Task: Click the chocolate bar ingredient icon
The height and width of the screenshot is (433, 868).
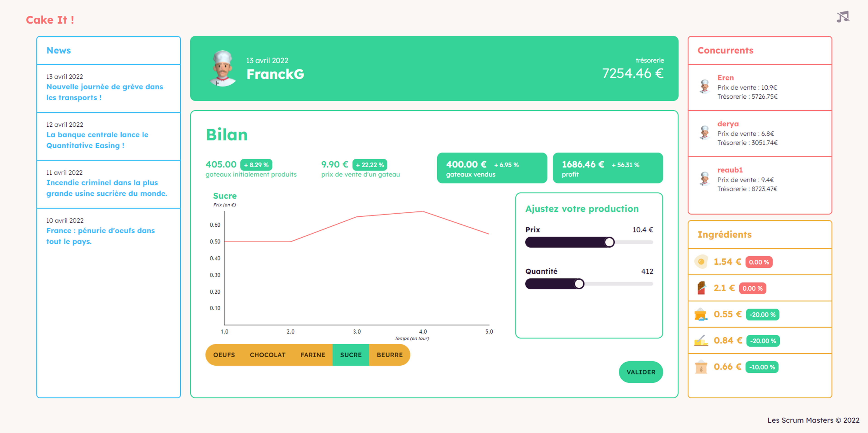Action: (701, 288)
